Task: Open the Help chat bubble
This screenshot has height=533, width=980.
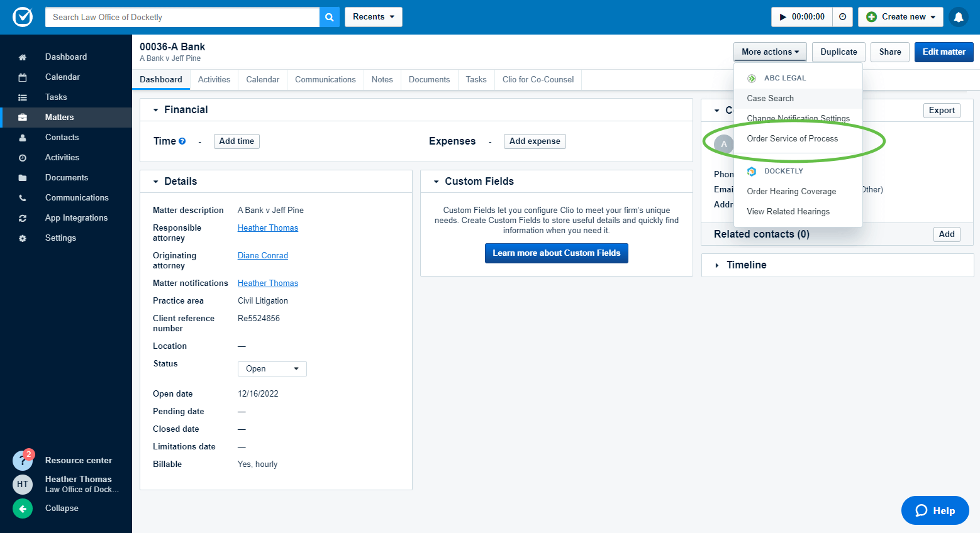Action: coord(935,510)
